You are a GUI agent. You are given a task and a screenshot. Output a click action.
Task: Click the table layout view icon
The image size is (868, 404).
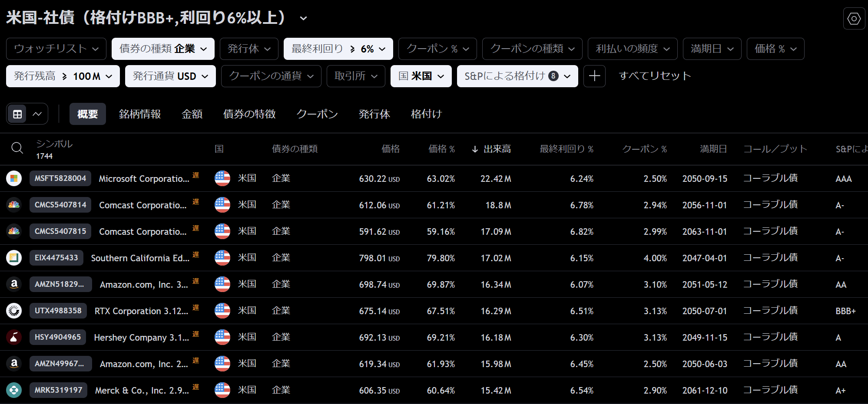click(x=18, y=114)
